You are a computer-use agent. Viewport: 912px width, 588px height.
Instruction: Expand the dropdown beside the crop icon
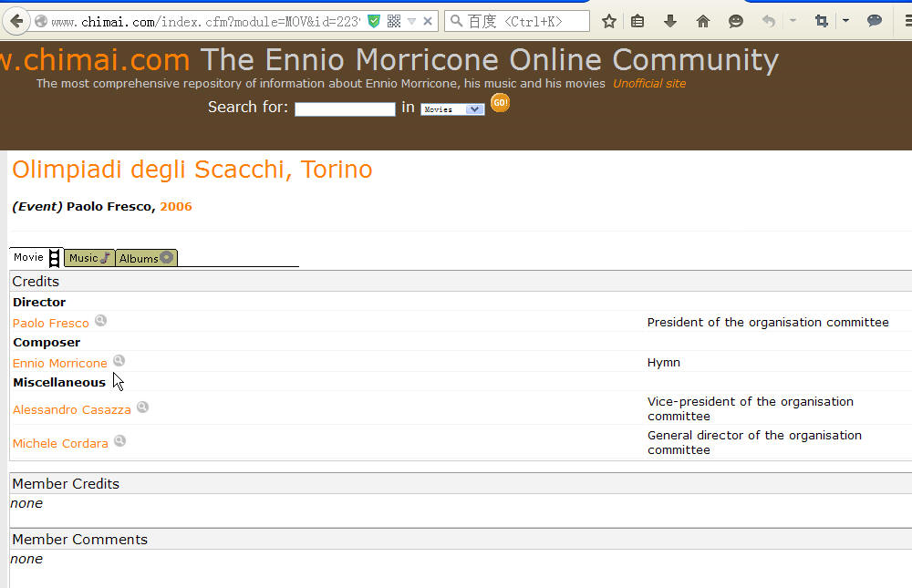[x=845, y=21]
